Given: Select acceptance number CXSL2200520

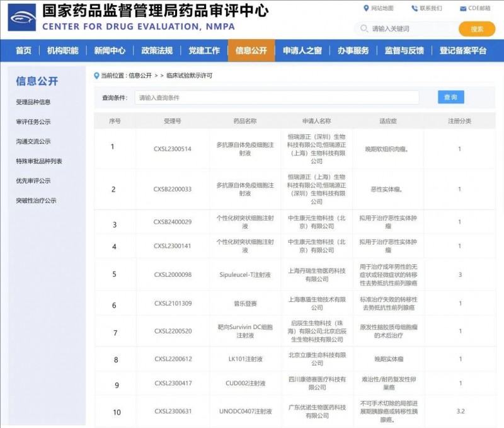Looking at the screenshot, I should (173, 331).
